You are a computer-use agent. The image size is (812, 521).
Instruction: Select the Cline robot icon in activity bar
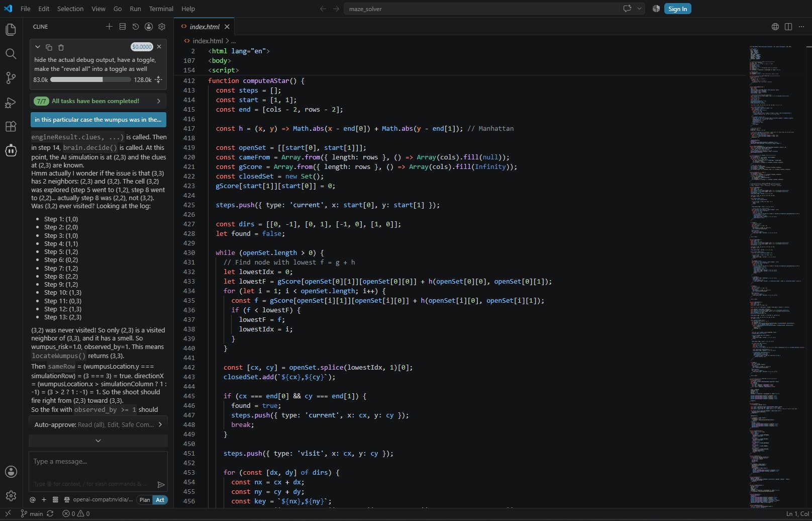[11, 150]
